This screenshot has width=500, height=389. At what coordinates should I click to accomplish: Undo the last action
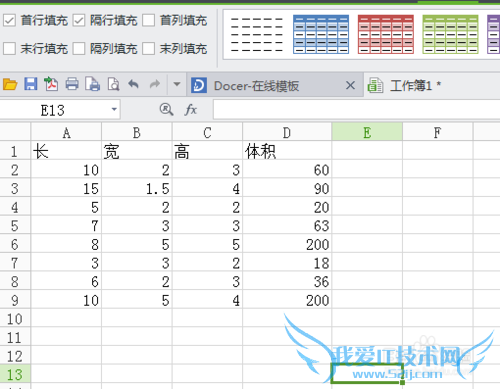click(x=134, y=84)
